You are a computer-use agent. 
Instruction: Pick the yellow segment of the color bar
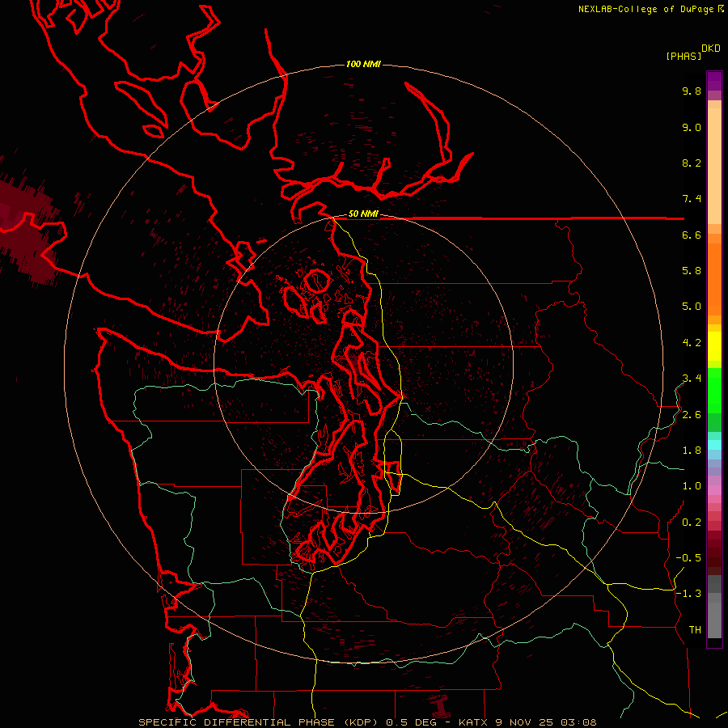(714, 346)
